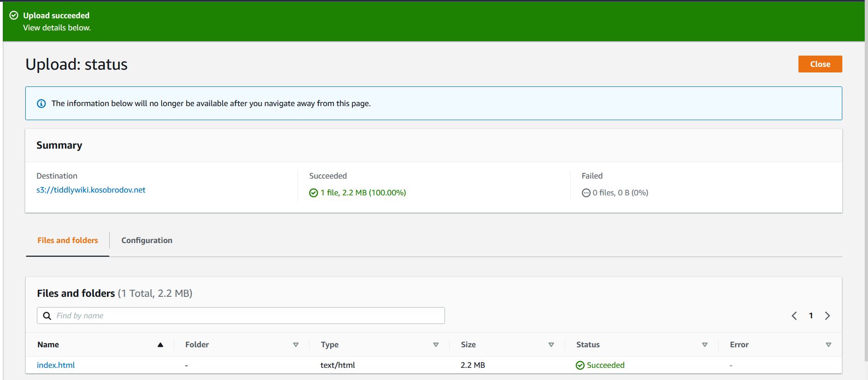Click the Size column header label
This screenshot has width=868, height=380.
[468, 344]
